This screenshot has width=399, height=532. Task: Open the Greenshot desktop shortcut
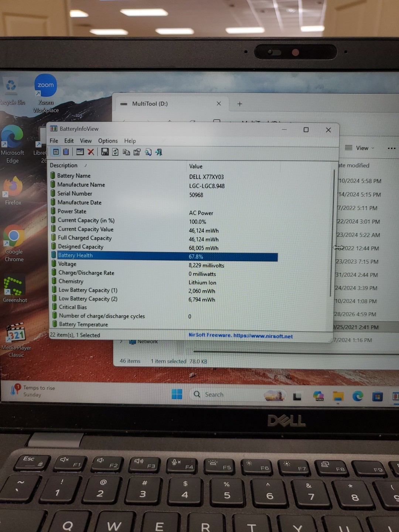coord(15,289)
